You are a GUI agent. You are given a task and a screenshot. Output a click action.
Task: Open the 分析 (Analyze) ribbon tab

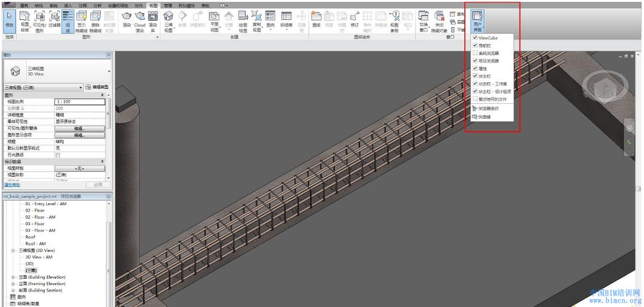(97, 6)
